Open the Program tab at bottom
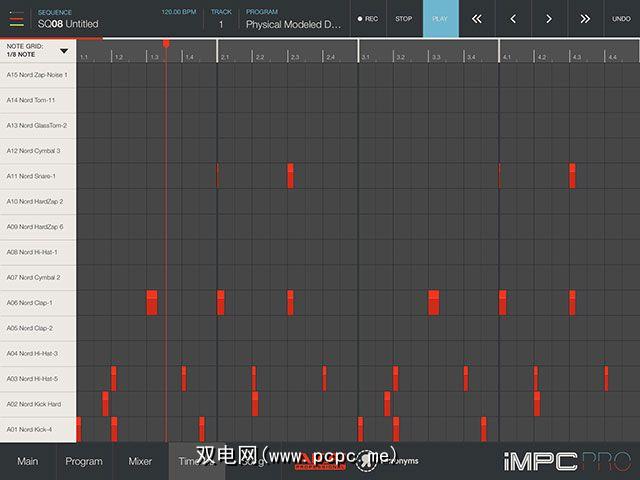This screenshot has height=480, width=640. (x=84, y=461)
